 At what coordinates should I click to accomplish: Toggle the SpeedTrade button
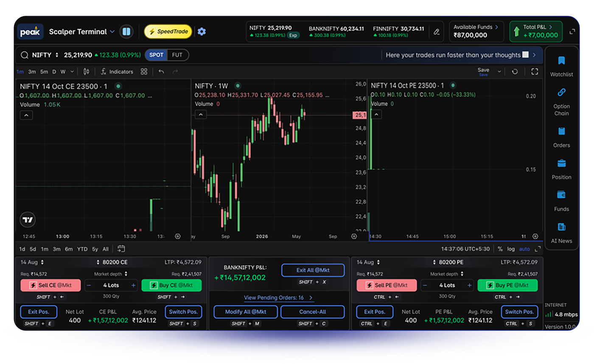pos(168,31)
